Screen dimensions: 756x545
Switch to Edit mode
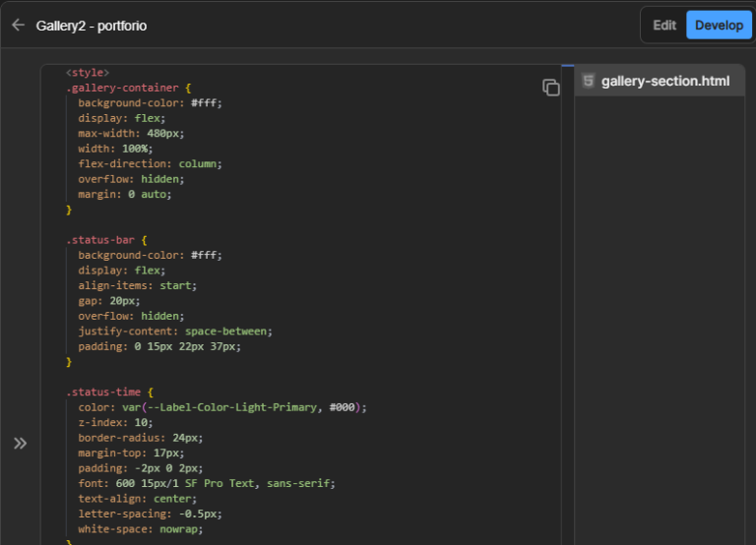tap(664, 25)
